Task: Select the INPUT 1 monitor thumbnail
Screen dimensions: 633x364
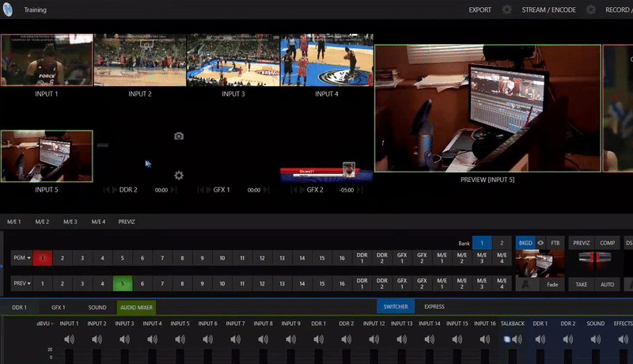Action: 47,59
